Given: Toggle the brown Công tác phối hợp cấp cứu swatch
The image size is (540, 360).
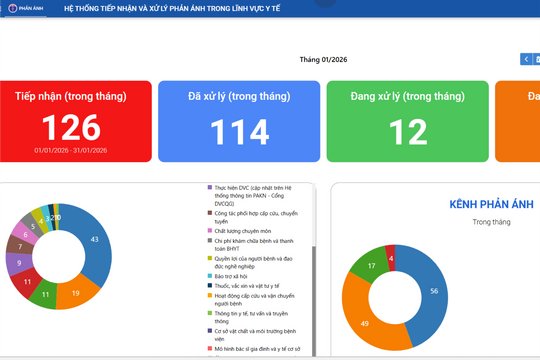Looking at the screenshot, I should tap(210, 213).
